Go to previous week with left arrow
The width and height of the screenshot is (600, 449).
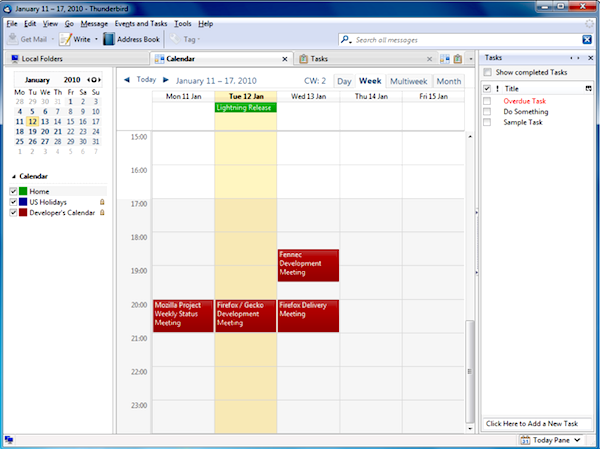127,80
